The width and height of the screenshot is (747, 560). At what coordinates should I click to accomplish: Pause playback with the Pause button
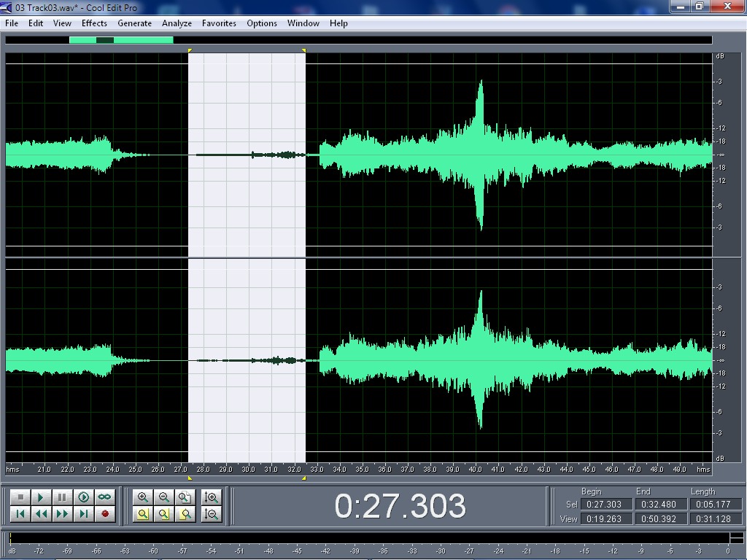coord(62,497)
